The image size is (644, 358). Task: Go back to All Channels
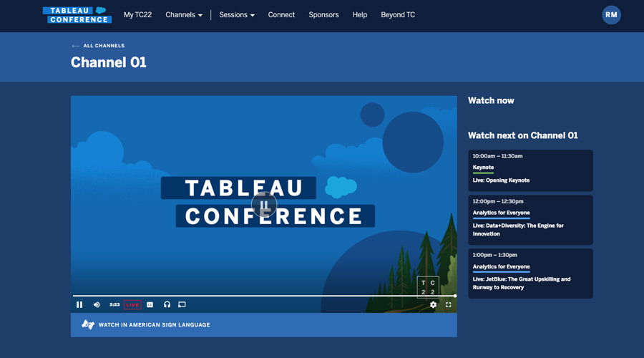pyautogui.click(x=98, y=46)
